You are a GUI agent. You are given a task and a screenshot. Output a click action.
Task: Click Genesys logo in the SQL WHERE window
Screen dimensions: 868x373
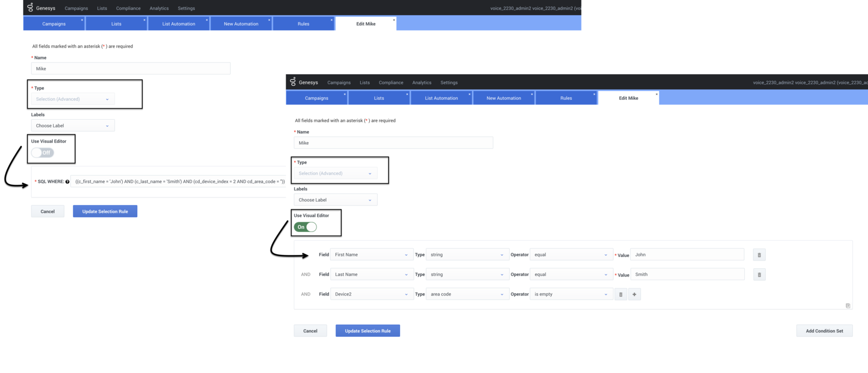(x=31, y=8)
